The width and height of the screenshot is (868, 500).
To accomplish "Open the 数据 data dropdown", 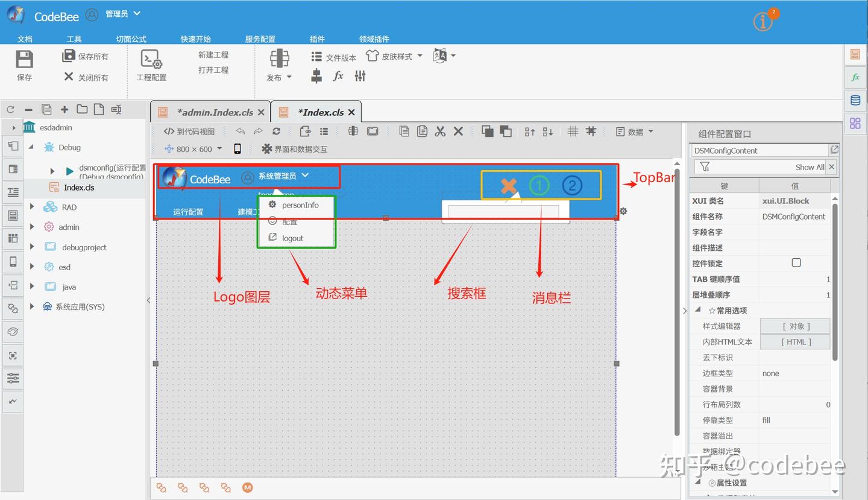I will point(634,131).
